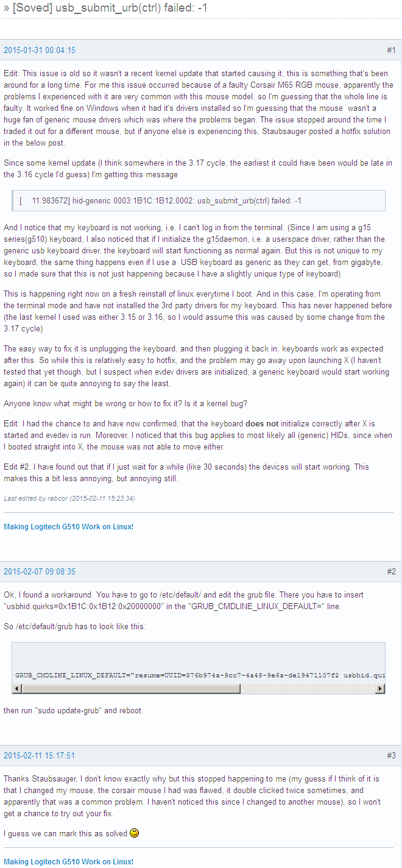Click the » breadcrumb arrow before the title
The height and width of the screenshot is (868, 402).
tap(7, 9)
